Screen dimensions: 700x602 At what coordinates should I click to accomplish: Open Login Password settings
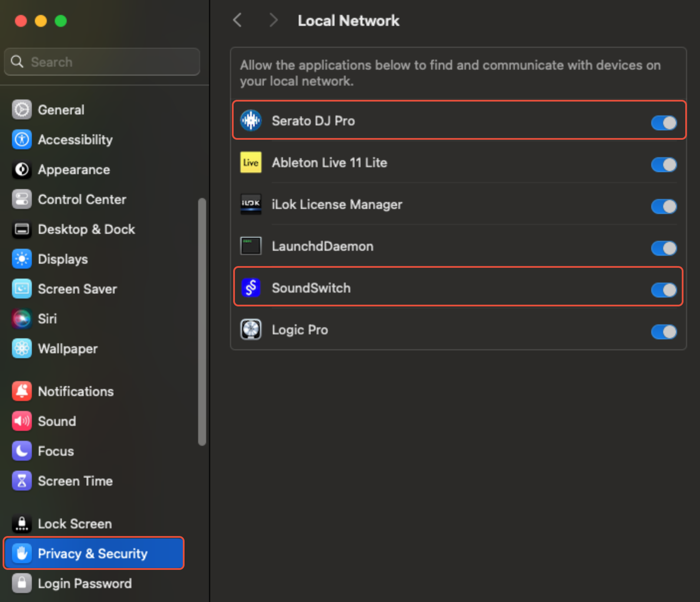(x=85, y=583)
